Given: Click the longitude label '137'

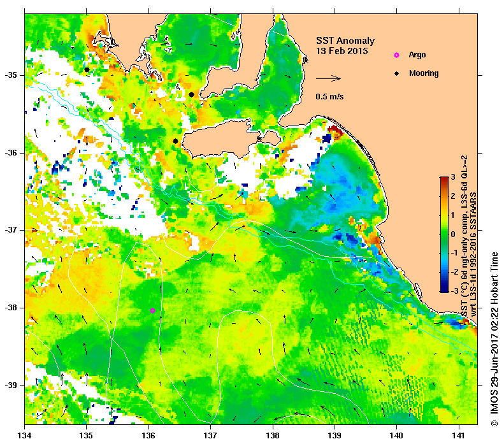Looking at the screenshot, I should [x=210, y=436].
